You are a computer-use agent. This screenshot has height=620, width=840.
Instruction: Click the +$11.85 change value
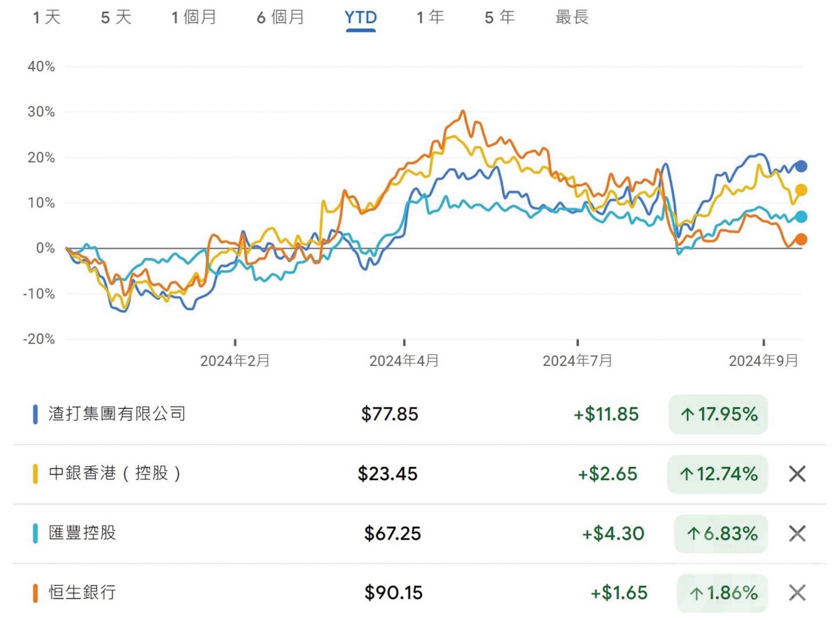[606, 414]
